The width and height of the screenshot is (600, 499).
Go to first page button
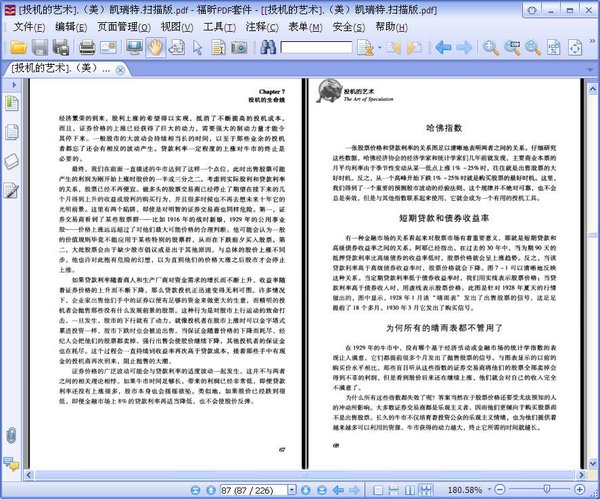(x=196, y=490)
